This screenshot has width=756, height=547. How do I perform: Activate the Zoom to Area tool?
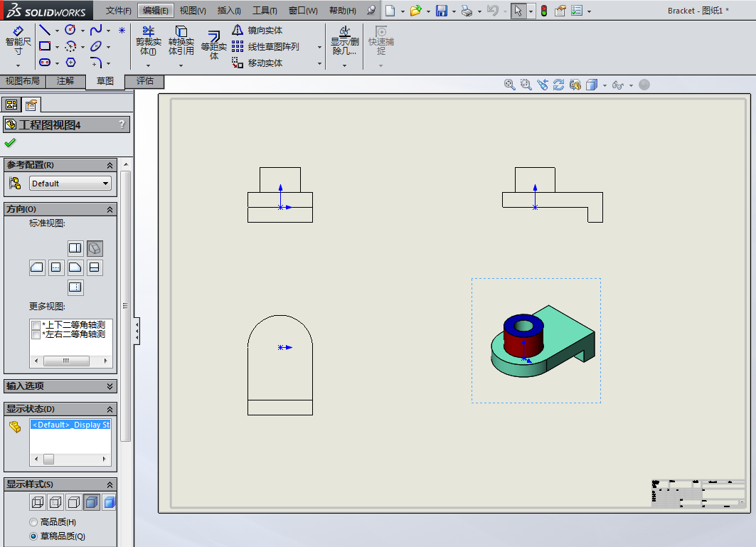click(526, 84)
